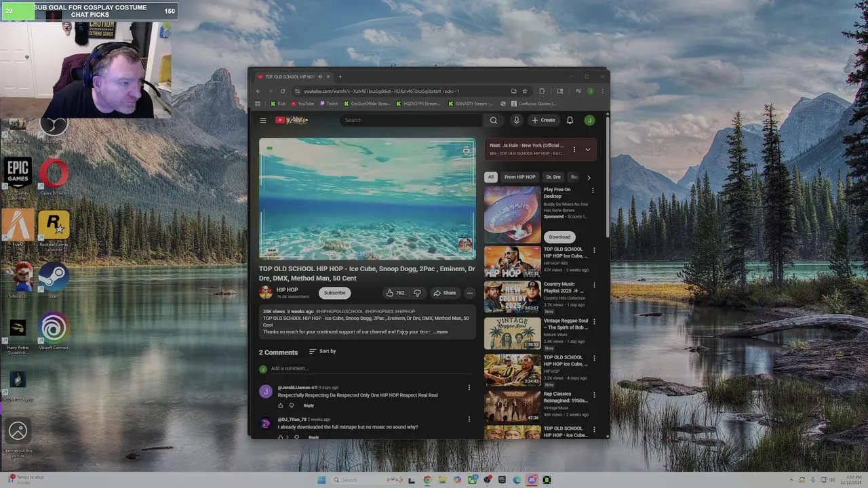Open the browser extensions puzzle icon

[x=542, y=91]
